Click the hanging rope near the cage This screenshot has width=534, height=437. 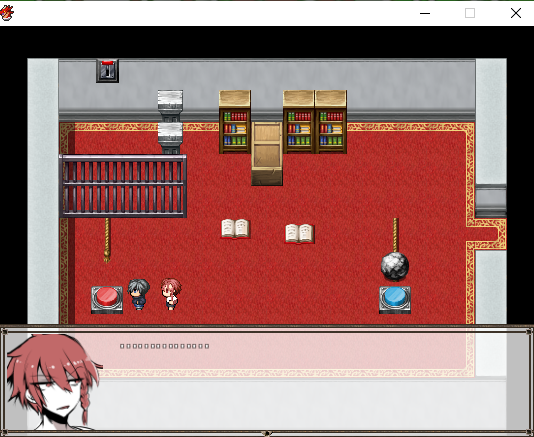point(107,240)
